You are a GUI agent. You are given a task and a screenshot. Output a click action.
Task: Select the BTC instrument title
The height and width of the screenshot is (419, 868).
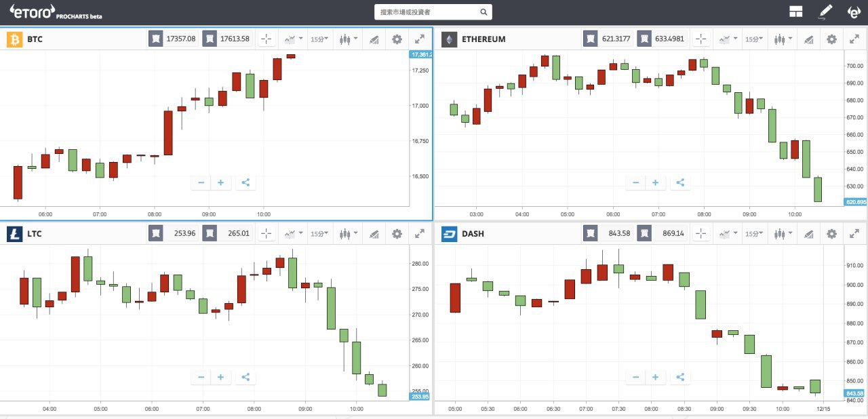click(x=35, y=39)
